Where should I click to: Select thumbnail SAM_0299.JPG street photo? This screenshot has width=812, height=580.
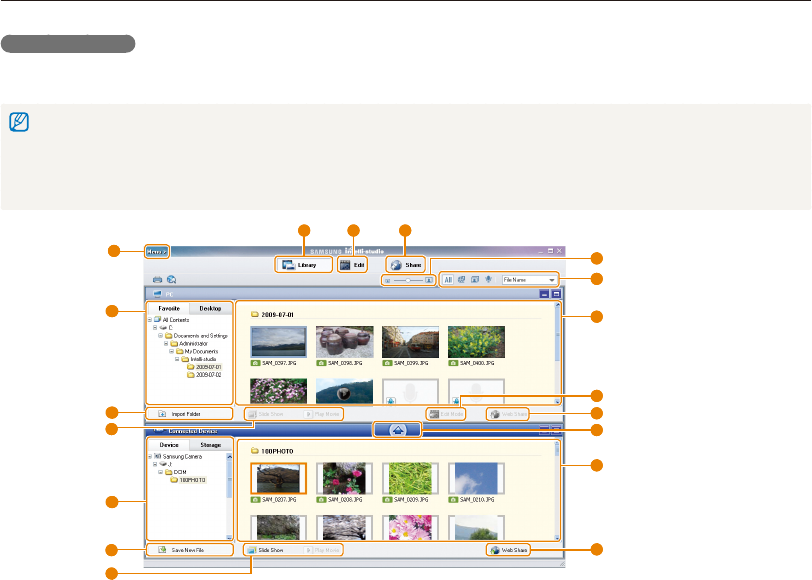click(x=410, y=342)
